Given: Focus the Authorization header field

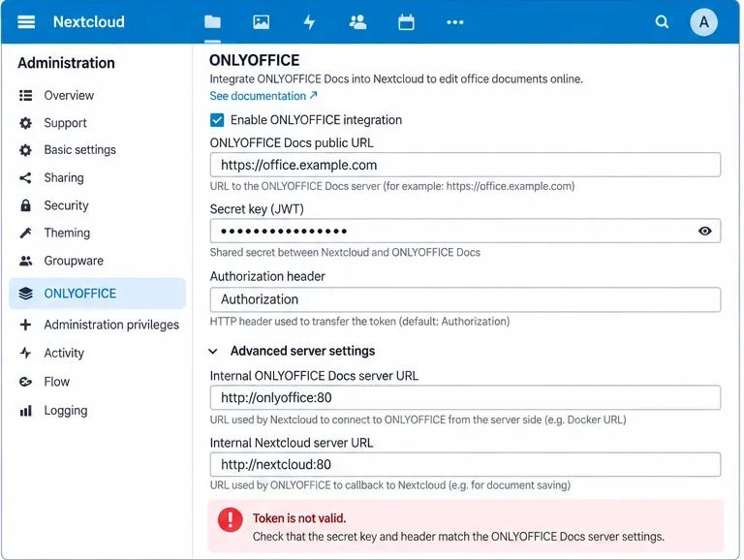Looking at the screenshot, I should pos(465,299).
